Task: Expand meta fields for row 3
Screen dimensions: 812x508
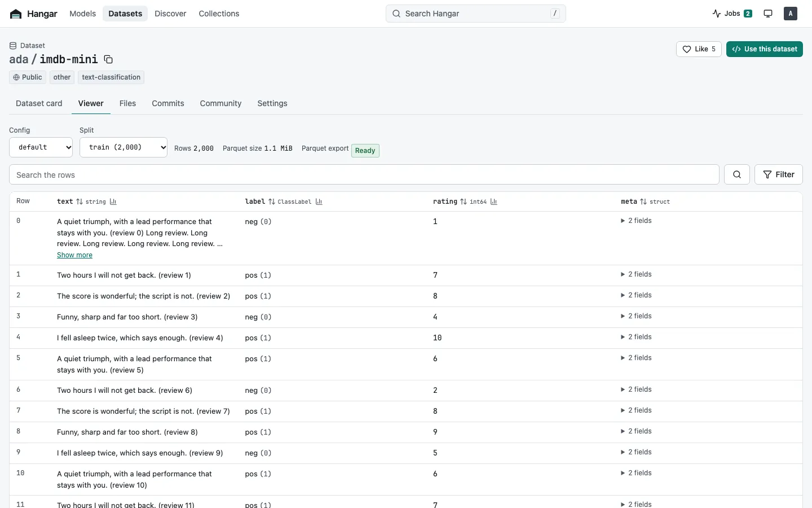Action: 636,316
